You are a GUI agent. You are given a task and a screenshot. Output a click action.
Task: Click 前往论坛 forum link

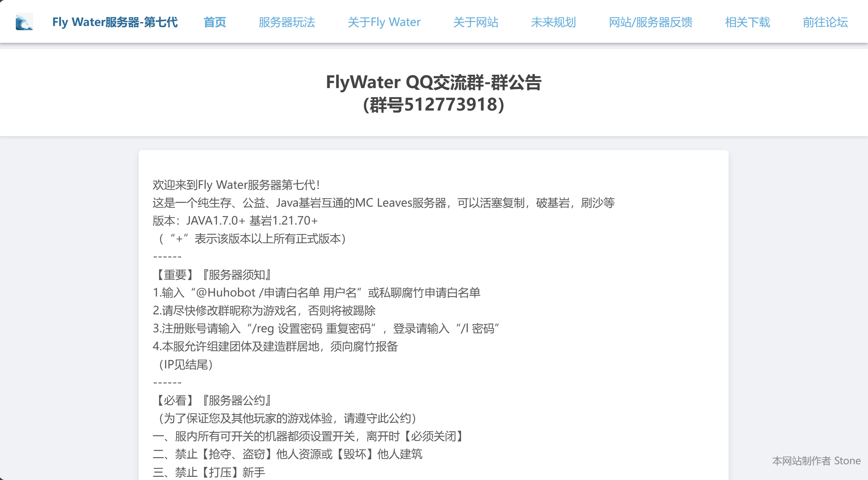coord(825,22)
